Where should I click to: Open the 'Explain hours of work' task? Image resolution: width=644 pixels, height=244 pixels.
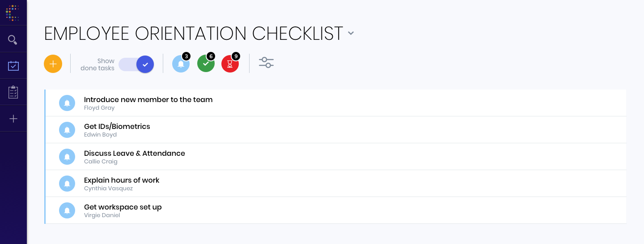coord(336,184)
